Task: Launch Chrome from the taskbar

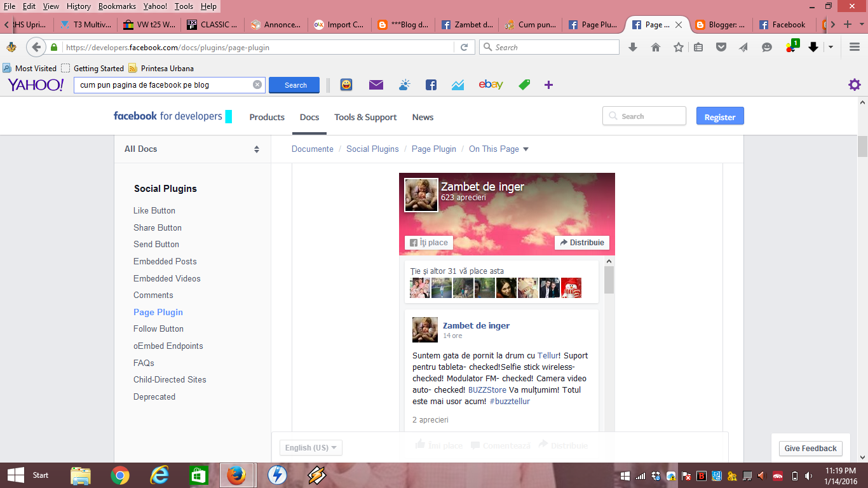Action: (120, 475)
